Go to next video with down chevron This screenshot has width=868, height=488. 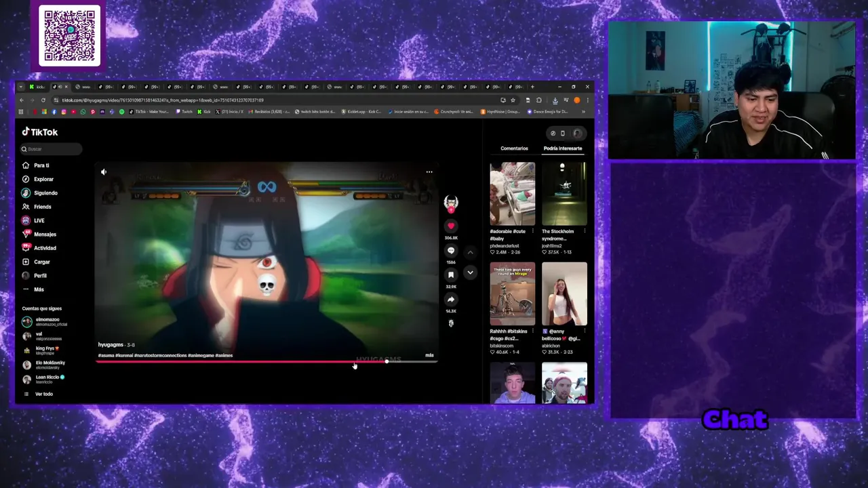tap(470, 272)
